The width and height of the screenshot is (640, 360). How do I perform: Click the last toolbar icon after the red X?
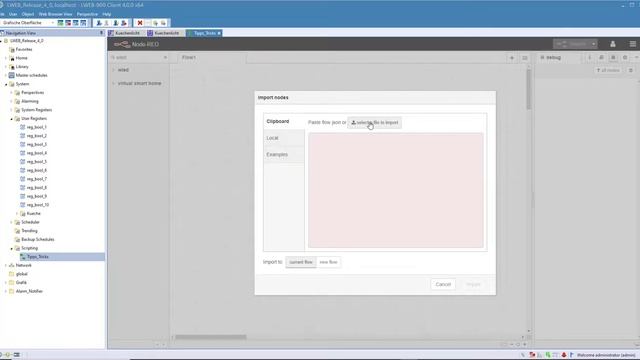pyautogui.click(x=164, y=23)
